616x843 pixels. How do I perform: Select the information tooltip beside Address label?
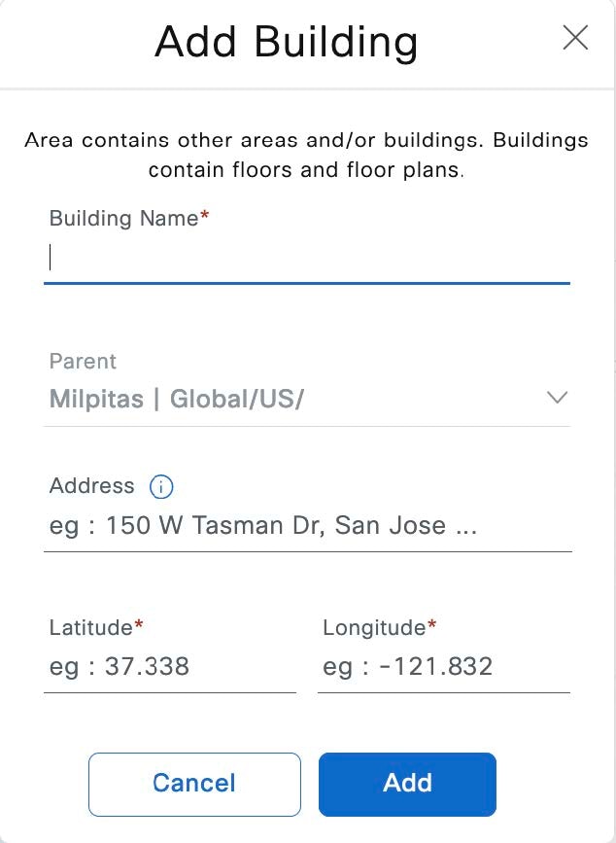click(x=161, y=486)
